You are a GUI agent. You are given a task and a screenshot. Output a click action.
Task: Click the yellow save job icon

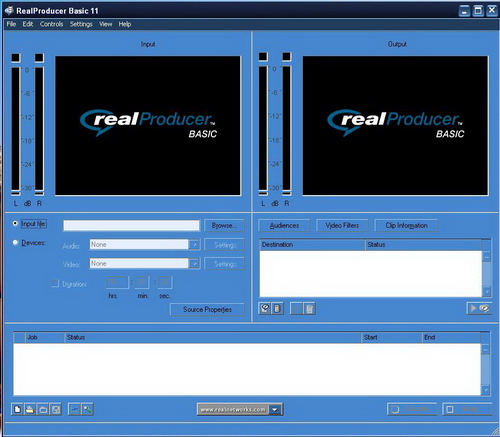click(30, 409)
